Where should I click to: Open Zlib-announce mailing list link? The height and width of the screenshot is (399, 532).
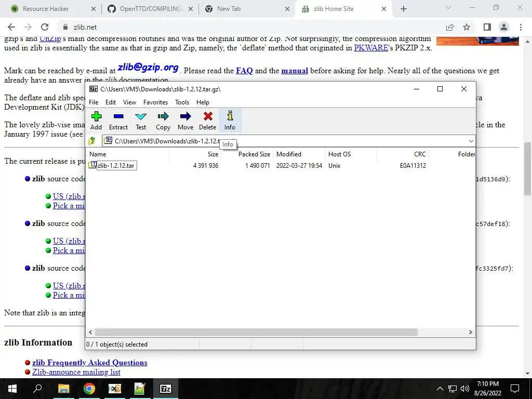[76, 372]
